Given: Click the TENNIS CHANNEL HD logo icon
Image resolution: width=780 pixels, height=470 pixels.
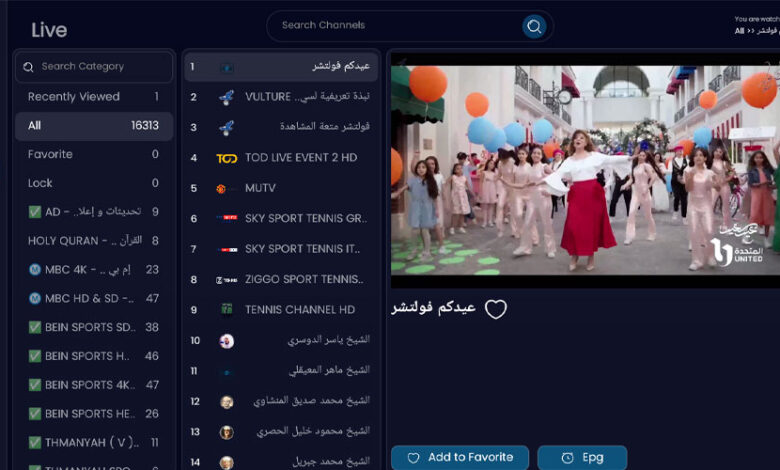Looking at the screenshot, I should pyautogui.click(x=227, y=309).
